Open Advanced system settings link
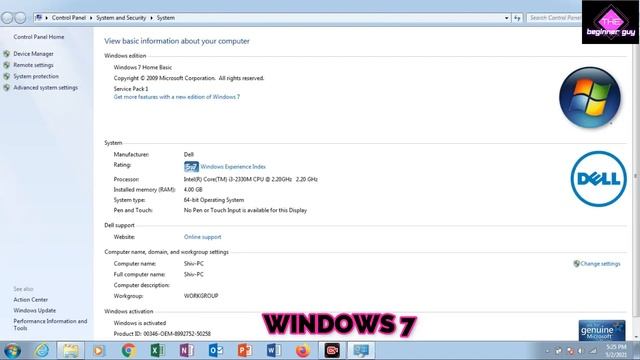The width and height of the screenshot is (640, 360). tap(45, 88)
